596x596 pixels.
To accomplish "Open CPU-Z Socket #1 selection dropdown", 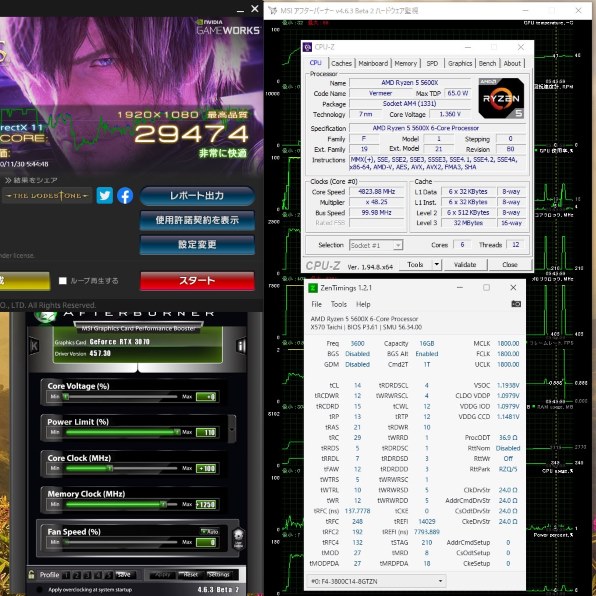I will tap(376, 245).
